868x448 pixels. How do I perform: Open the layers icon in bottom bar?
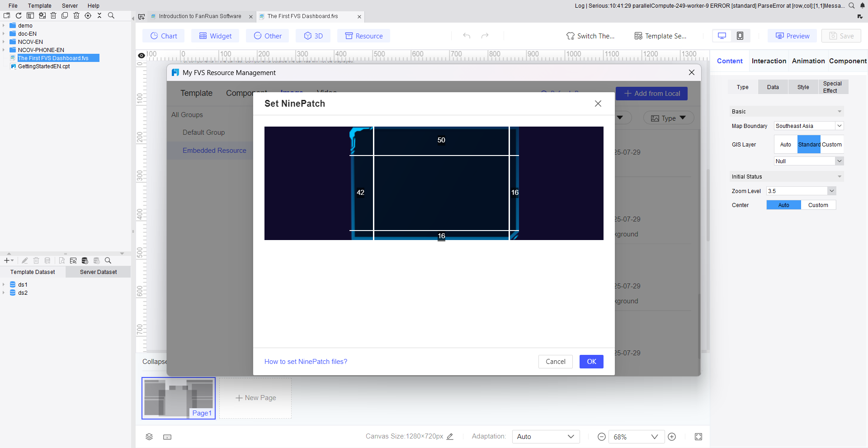(x=149, y=437)
